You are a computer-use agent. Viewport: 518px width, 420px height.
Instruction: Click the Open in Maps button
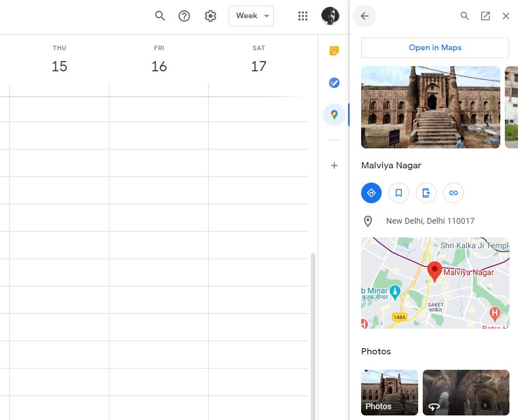(x=435, y=48)
